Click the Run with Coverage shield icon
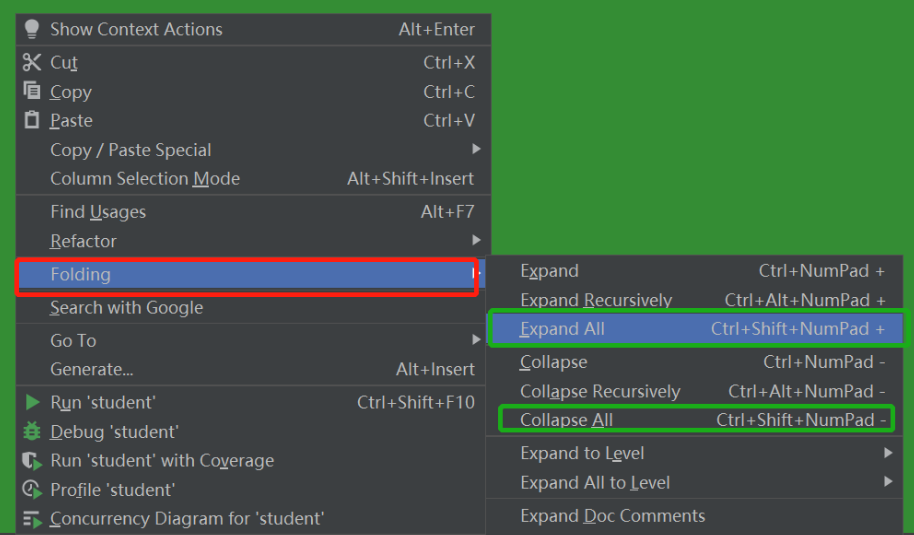The image size is (914, 535). click(32, 461)
